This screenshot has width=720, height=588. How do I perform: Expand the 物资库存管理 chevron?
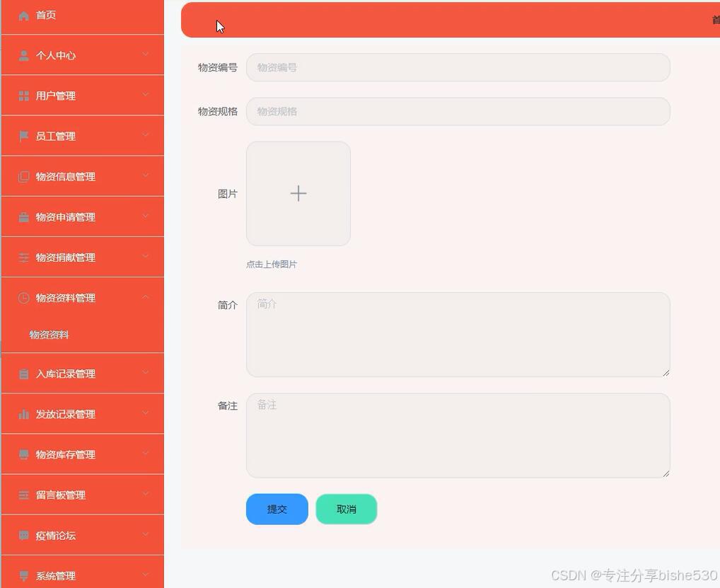point(146,454)
